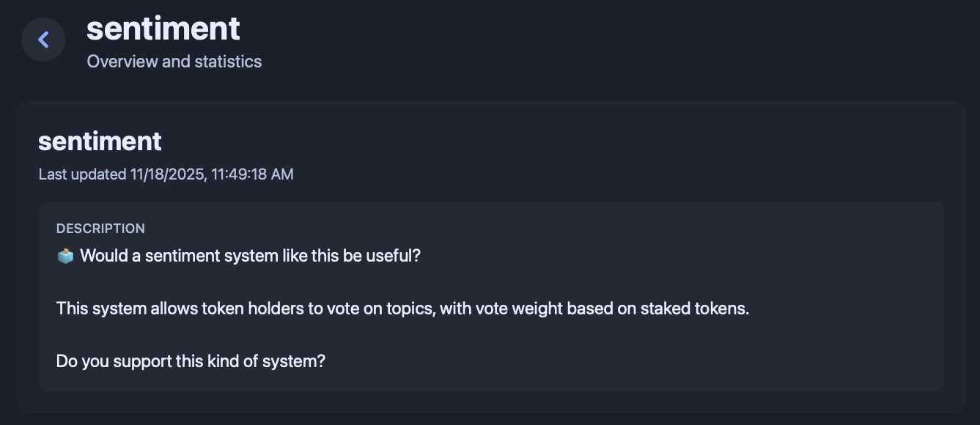Click the time 11:49:18 AM in the timestamp
The width and height of the screenshot is (980, 425).
click(x=252, y=174)
